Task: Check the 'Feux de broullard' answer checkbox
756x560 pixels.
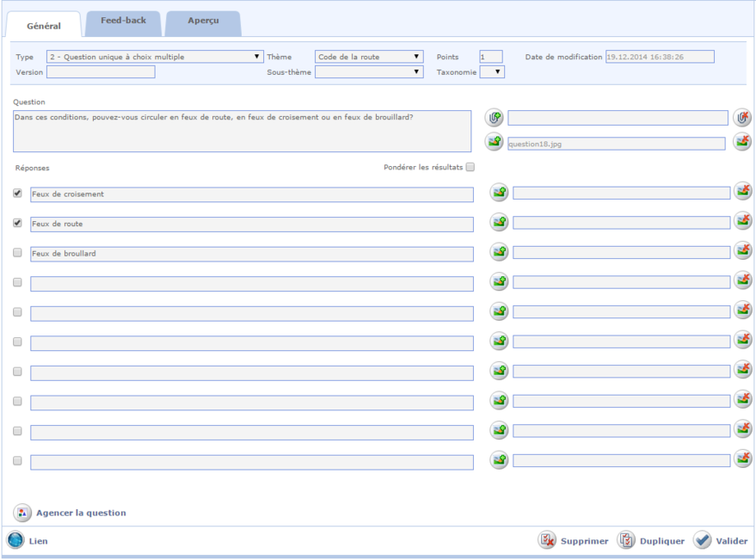Action: pos(18,253)
